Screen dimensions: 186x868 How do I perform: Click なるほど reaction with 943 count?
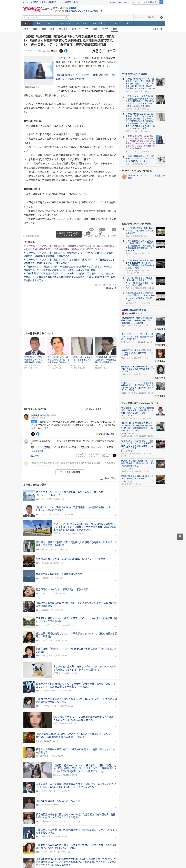[x=94, y=455]
